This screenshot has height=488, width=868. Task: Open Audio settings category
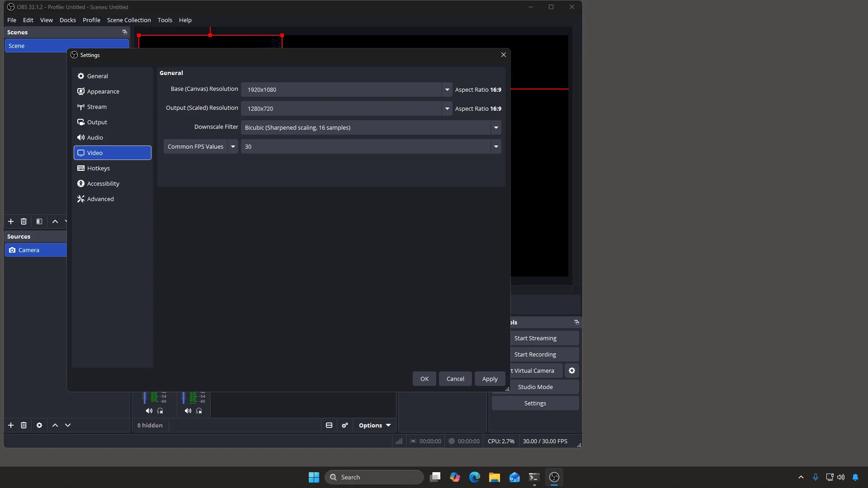(112, 137)
